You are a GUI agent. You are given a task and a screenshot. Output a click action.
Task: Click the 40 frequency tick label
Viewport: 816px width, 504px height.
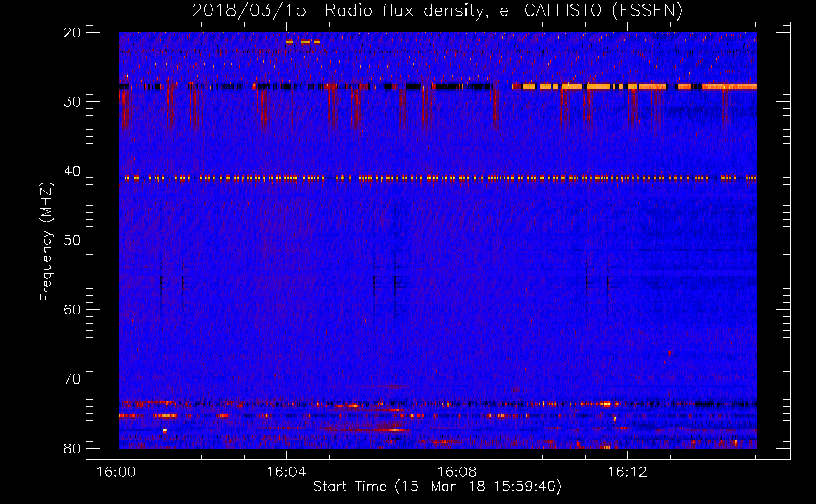pyautogui.click(x=72, y=171)
